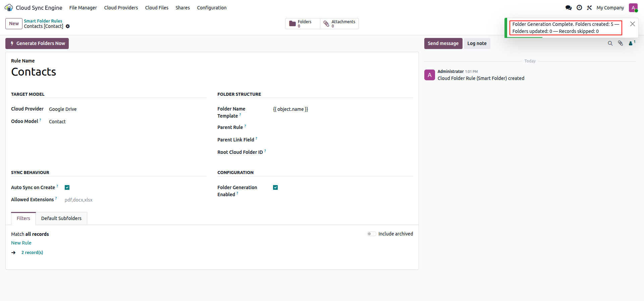The width and height of the screenshot is (644, 301).
Task: Add a filter with New Rule link
Action: coord(21,243)
